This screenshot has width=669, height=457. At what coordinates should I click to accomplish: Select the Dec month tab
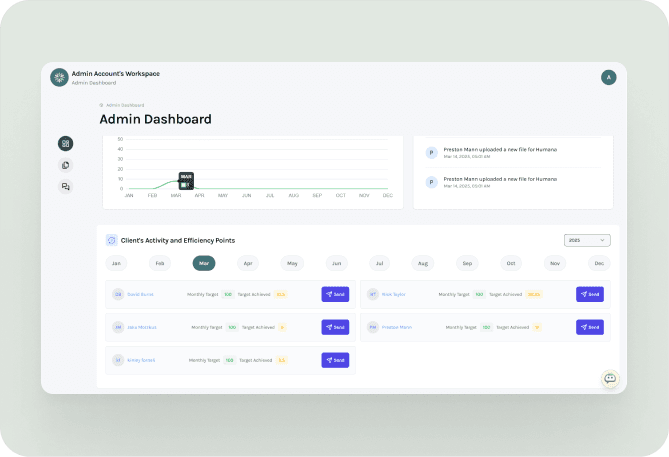click(599, 263)
